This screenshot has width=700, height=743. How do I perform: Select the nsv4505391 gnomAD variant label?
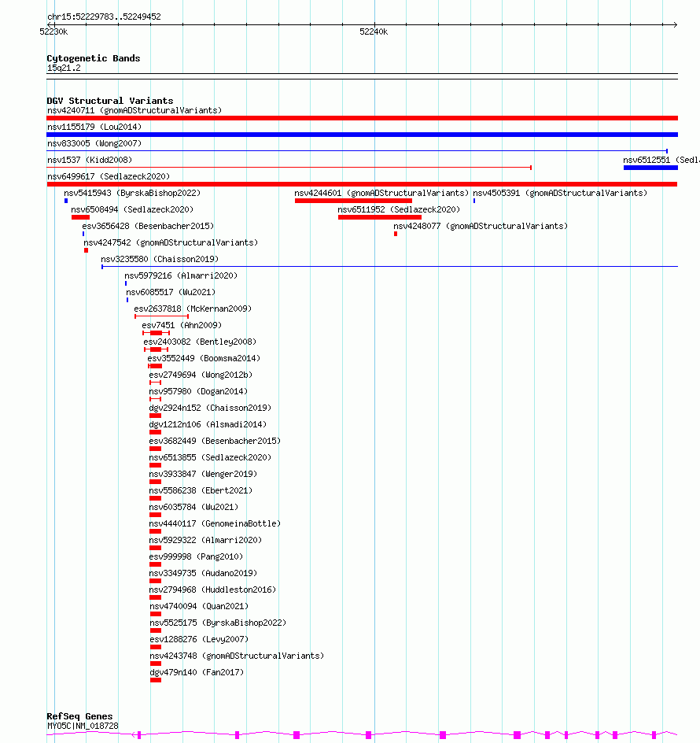click(x=560, y=194)
